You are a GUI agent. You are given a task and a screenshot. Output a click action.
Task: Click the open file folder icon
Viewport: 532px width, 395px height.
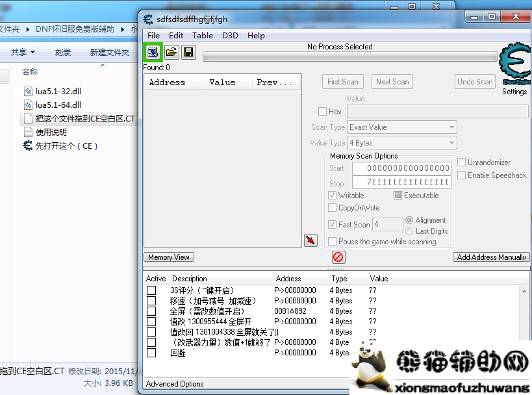coord(171,53)
